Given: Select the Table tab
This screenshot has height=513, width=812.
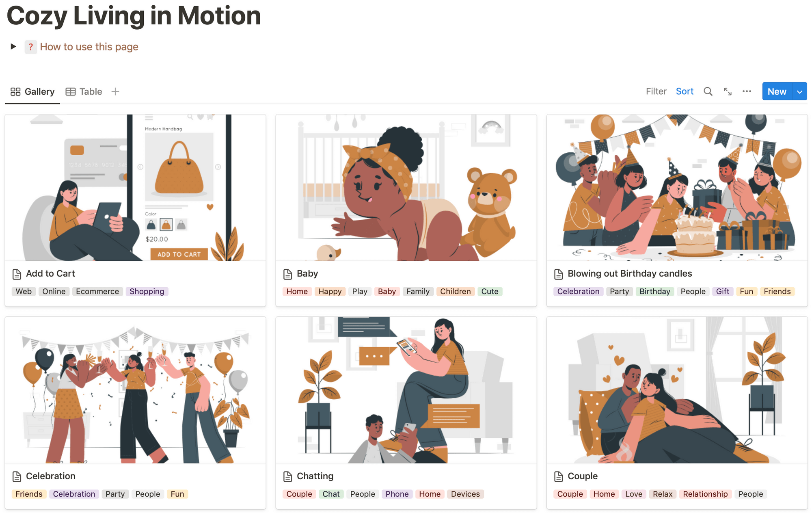Looking at the screenshot, I should tap(90, 91).
